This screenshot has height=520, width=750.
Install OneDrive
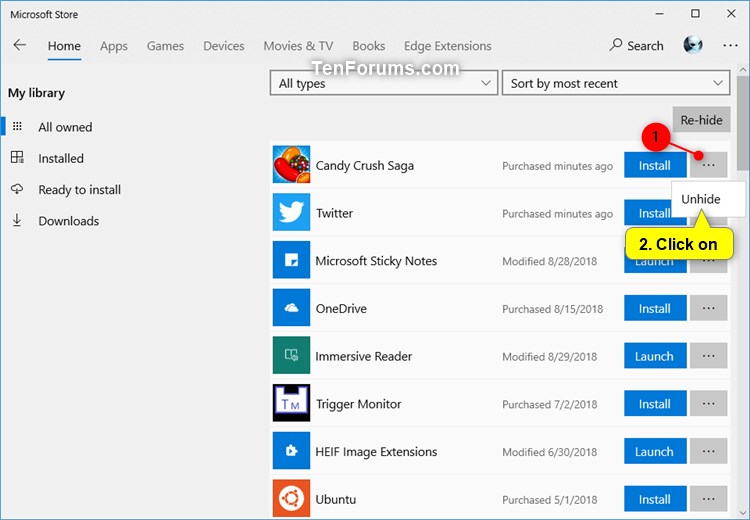coord(655,308)
